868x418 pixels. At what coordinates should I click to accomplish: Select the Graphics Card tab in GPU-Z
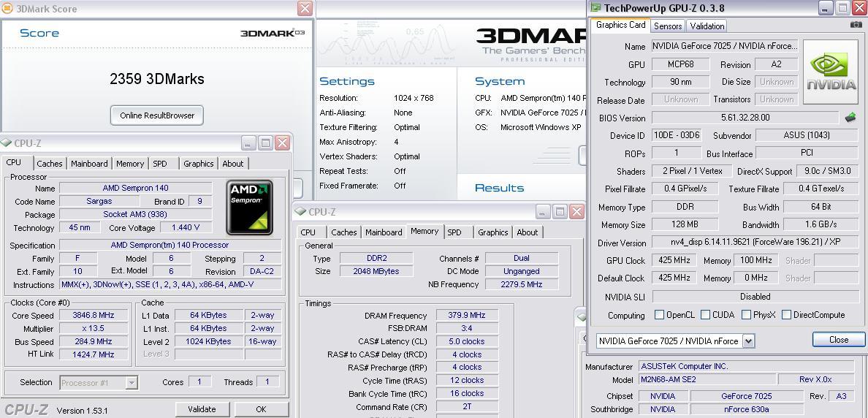click(x=620, y=25)
